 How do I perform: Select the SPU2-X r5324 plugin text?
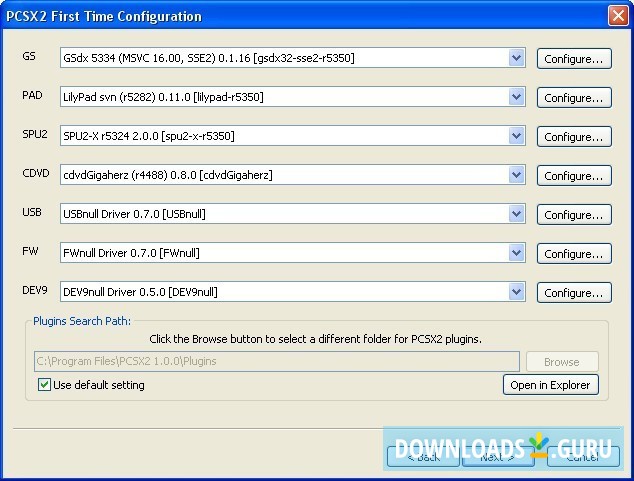pyautogui.click(x=149, y=136)
